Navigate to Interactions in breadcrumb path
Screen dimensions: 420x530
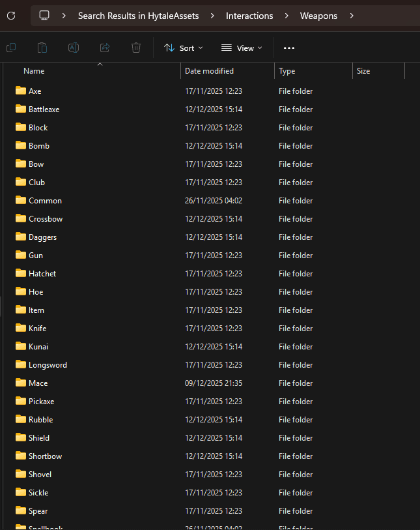[x=249, y=16]
